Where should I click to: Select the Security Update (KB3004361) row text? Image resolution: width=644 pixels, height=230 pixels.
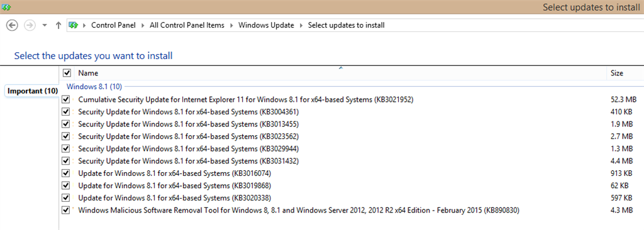[188, 112]
